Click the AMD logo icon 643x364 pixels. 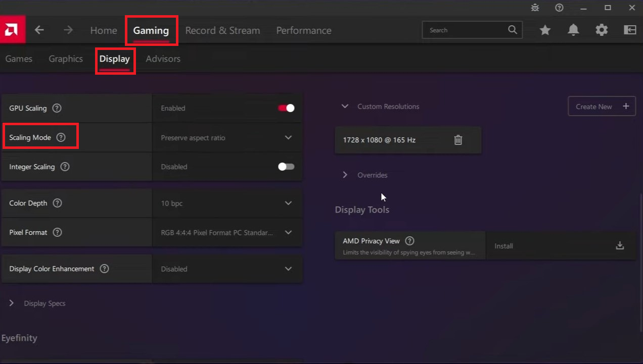(12, 30)
